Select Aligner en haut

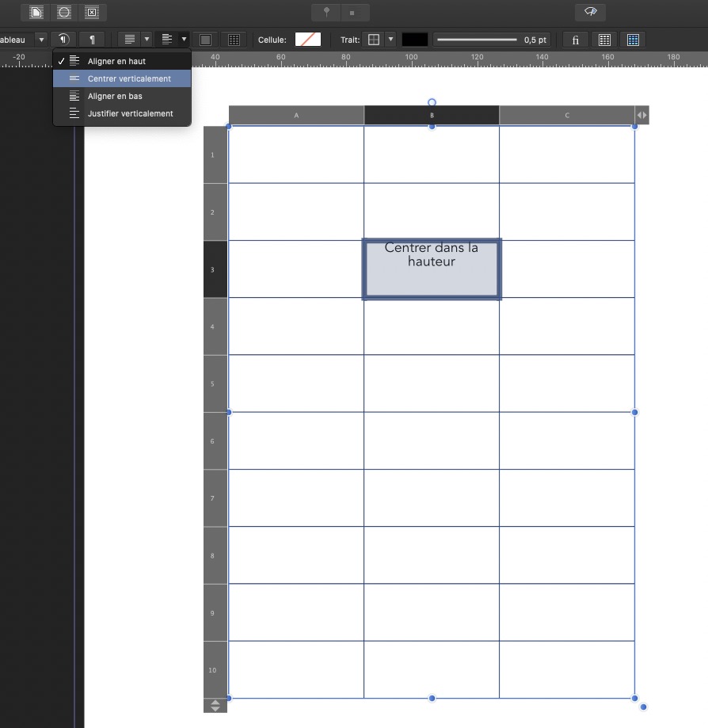click(x=122, y=61)
